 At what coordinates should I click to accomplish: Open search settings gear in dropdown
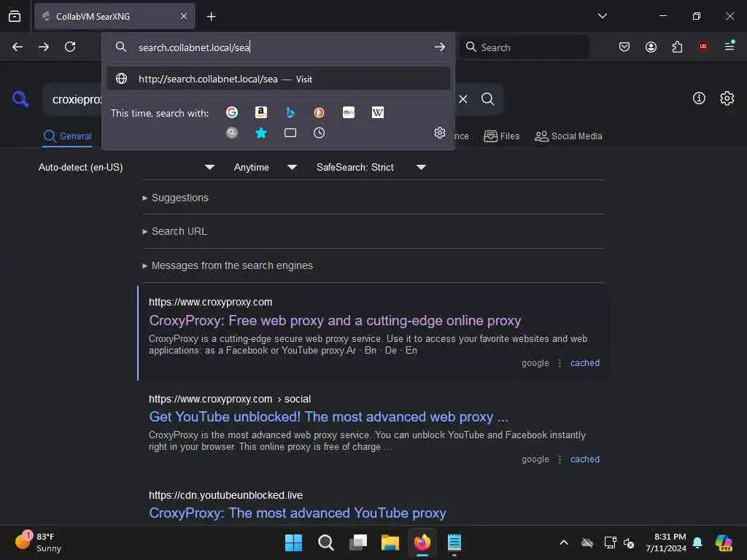point(440,133)
